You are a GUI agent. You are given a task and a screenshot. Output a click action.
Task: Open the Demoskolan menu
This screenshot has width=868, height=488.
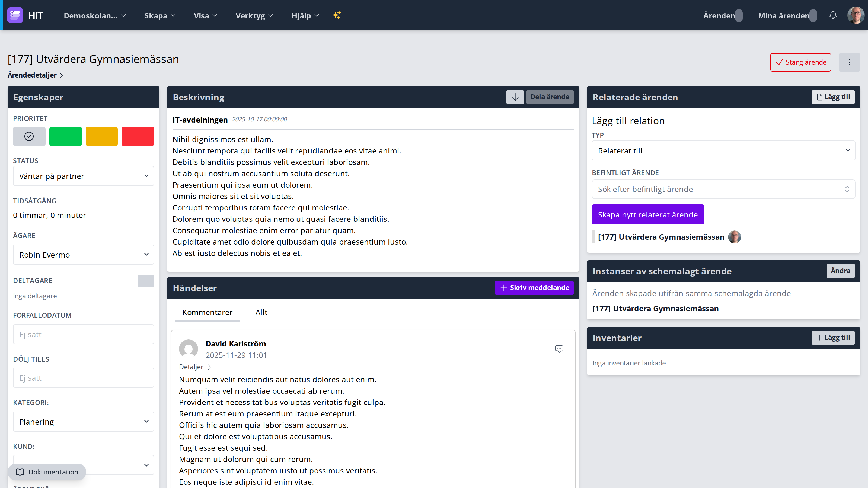(x=95, y=15)
